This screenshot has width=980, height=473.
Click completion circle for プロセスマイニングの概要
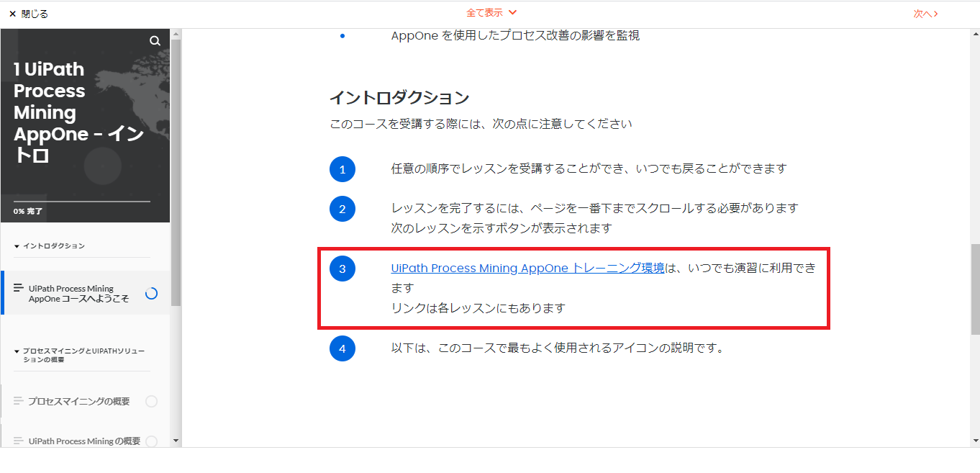pos(151,402)
